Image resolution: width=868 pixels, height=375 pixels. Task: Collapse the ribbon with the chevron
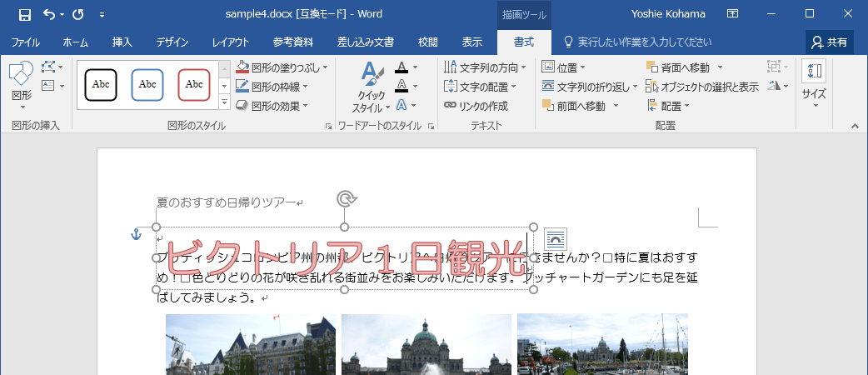point(854,127)
